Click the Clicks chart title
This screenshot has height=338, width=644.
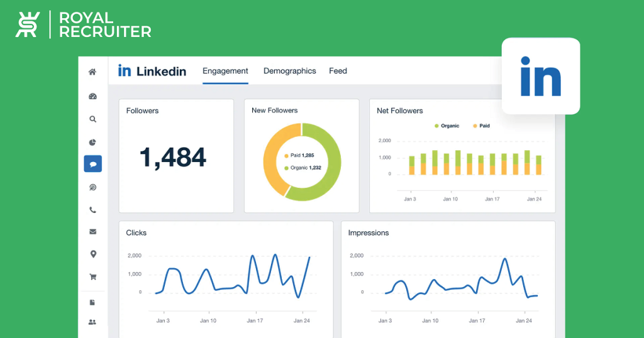tap(136, 233)
